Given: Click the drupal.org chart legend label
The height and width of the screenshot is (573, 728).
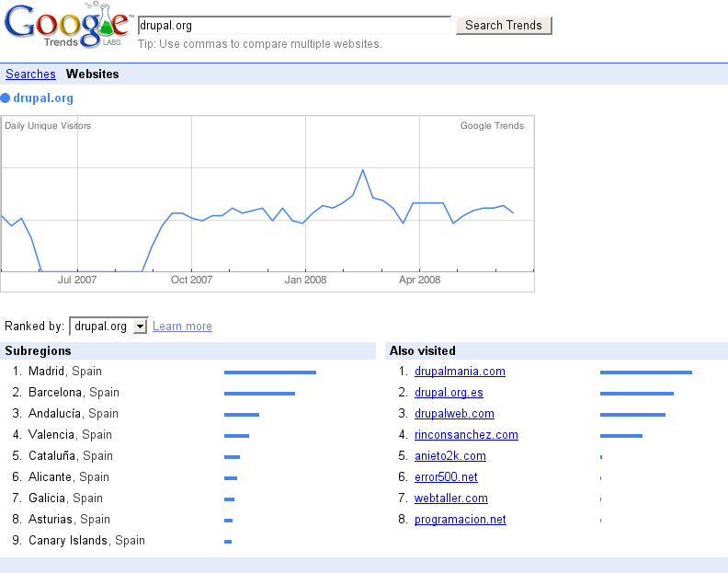Looking at the screenshot, I should point(43,98).
